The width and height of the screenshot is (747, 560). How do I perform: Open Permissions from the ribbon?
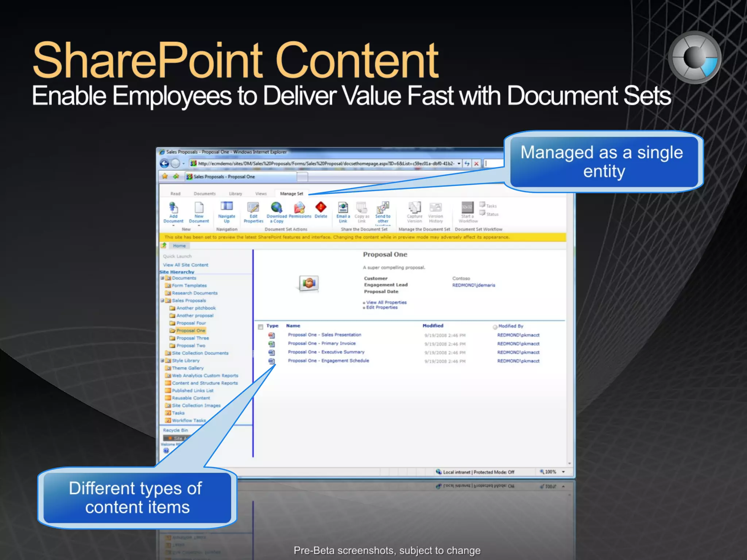click(x=299, y=208)
